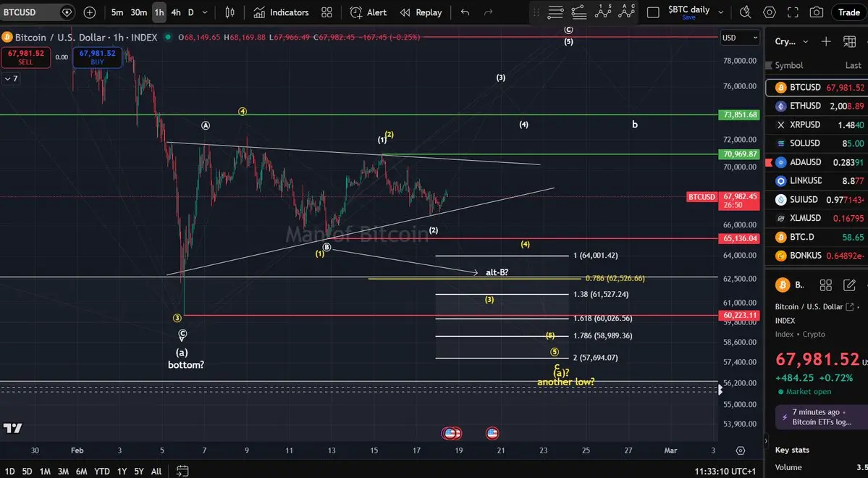Viewport: 868px width, 478px height.
Task: Sort watchlist by Last column
Action: (853, 65)
